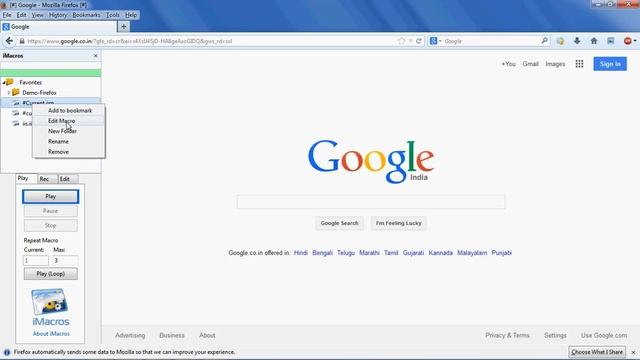Click the Current repeat count field
Image resolution: width=640 pixels, height=360 pixels.
[x=36, y=260]
